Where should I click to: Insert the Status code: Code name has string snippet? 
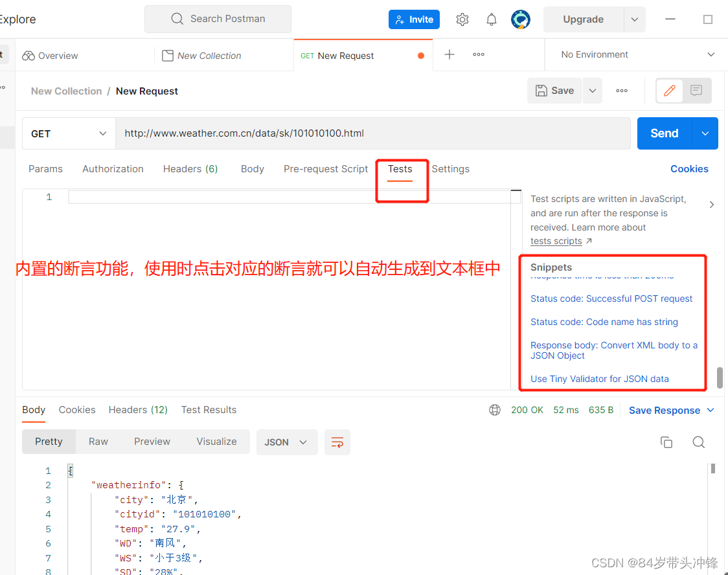click(604, 321)
